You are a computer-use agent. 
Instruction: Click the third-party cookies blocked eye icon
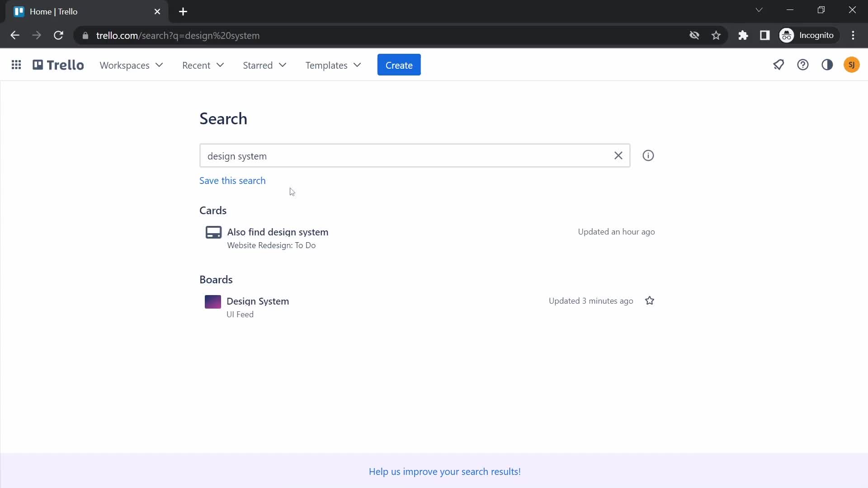(x=694, y=35)
